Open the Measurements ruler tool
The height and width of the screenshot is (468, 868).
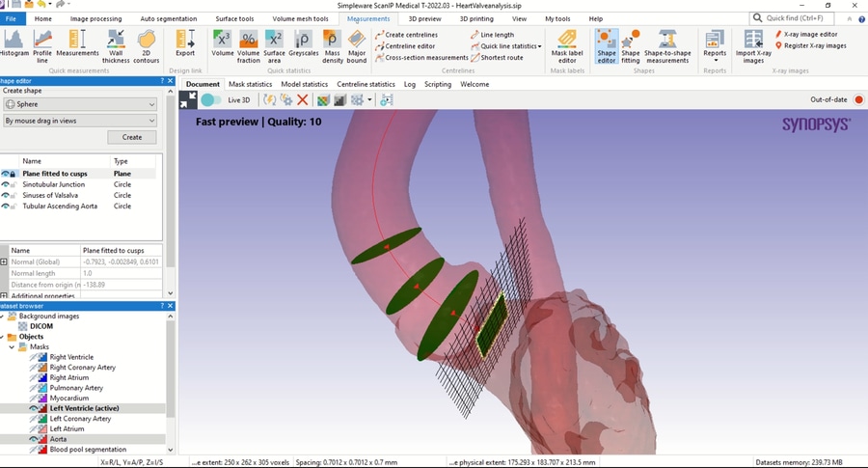point(77,43)
